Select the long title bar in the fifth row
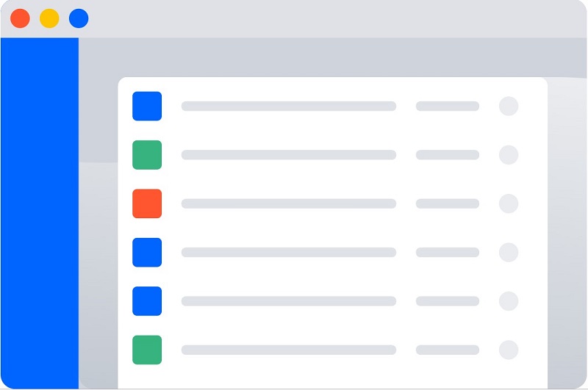The width and height of the screenshot is (588, 390). tap(288, 301)
